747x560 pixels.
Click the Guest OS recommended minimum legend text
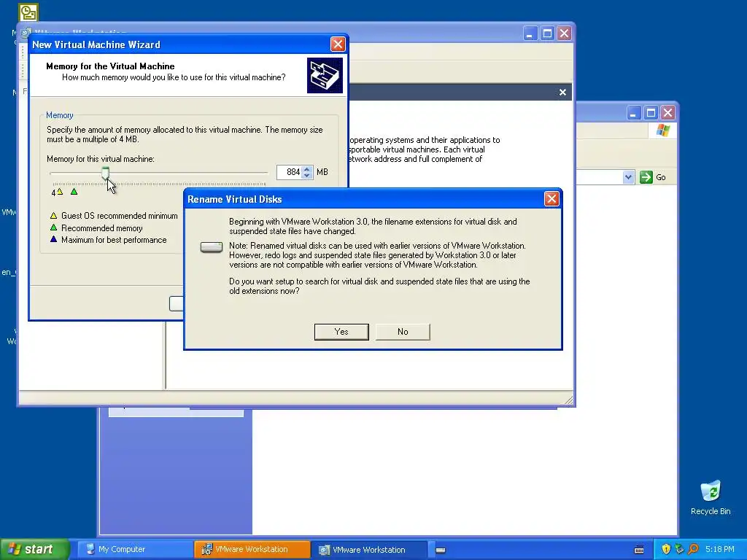119,216
